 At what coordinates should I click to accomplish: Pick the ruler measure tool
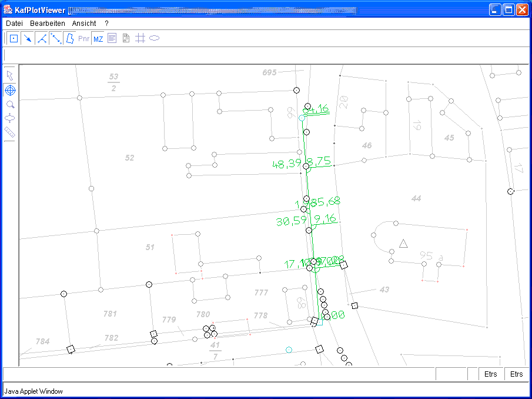tap(10, 132)
